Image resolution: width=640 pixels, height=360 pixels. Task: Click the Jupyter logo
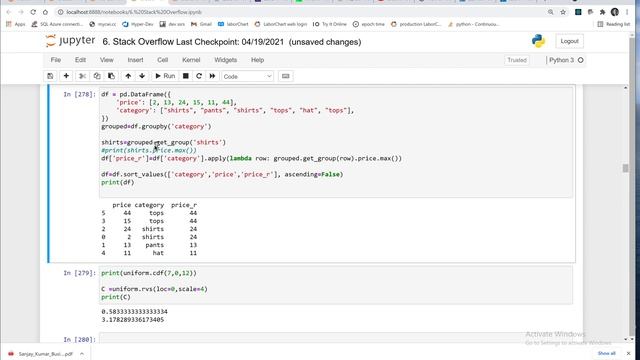pyautogui.click(x=70, y=41)
